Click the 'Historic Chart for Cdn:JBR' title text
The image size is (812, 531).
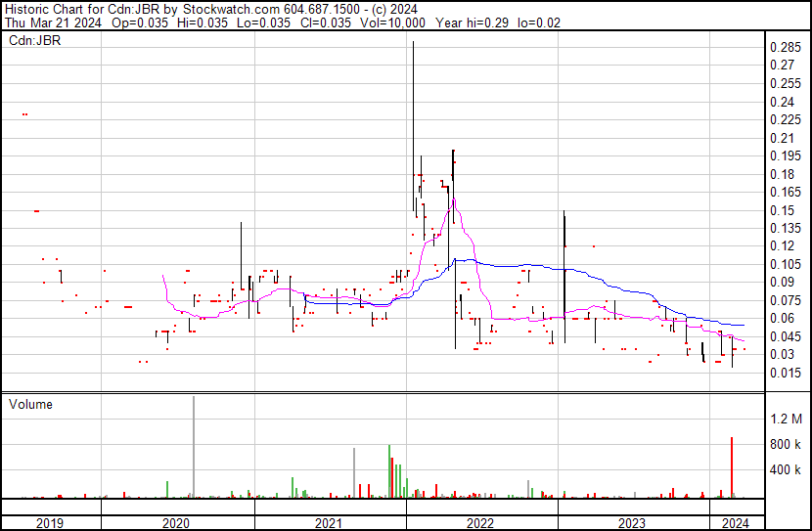click(82, 9)
